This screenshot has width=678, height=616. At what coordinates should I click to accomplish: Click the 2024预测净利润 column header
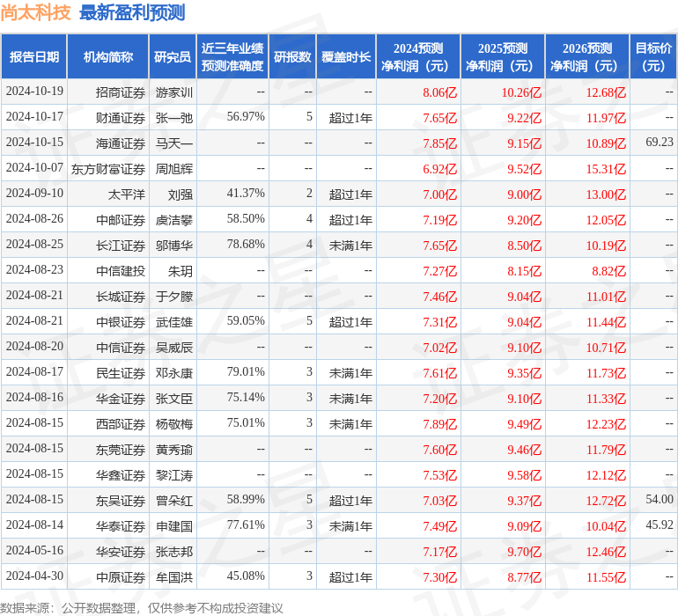pyautogui.click(x=418, y=56)
